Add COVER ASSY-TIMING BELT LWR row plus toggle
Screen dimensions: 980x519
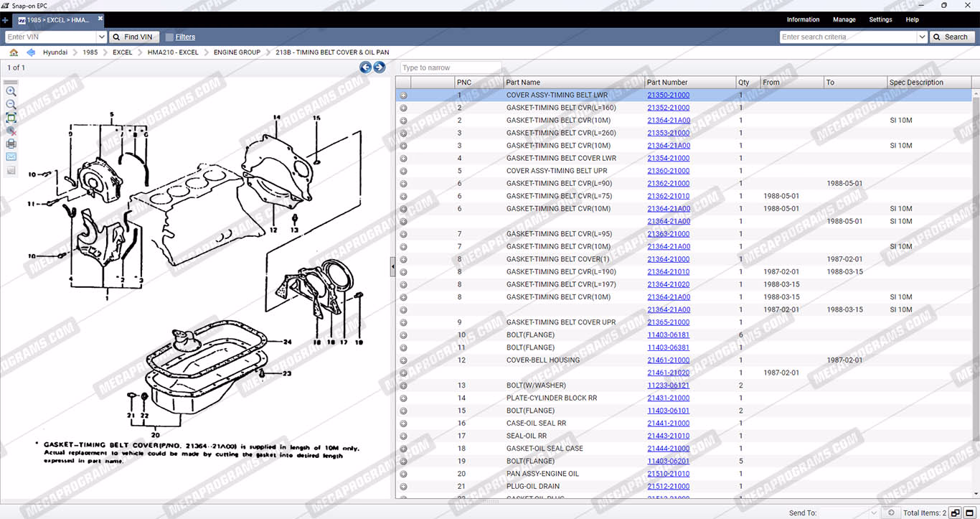pyautogui.click(x=403, y=95)
